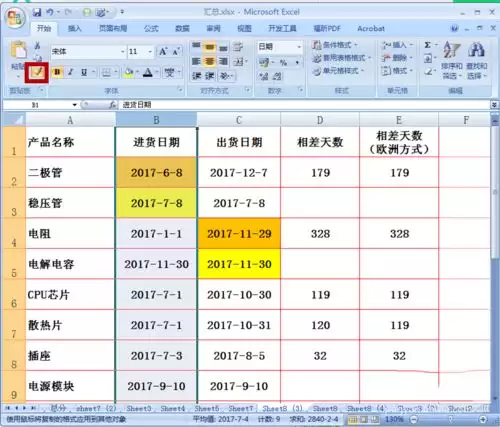
Task: Click the Find and Select binoculars icon
Action: [x=476, y=50]
